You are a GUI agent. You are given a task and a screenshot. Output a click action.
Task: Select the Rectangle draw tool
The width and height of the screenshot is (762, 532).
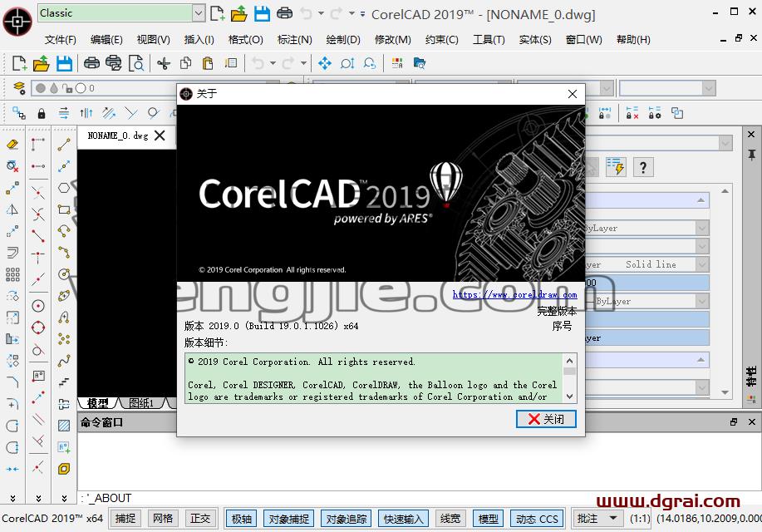64,209
